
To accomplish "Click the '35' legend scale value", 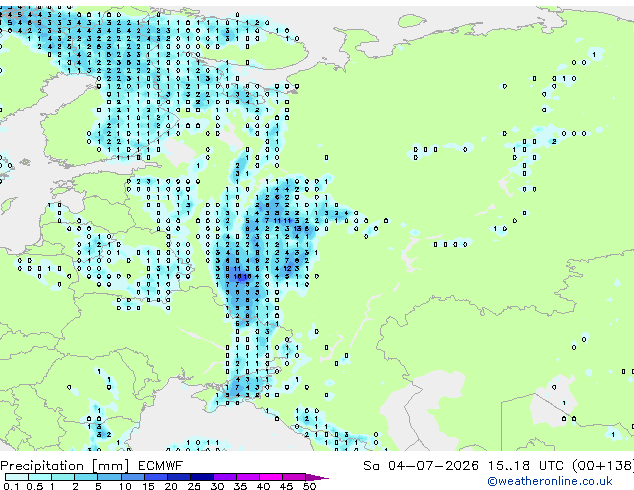I will pos(241,486).
